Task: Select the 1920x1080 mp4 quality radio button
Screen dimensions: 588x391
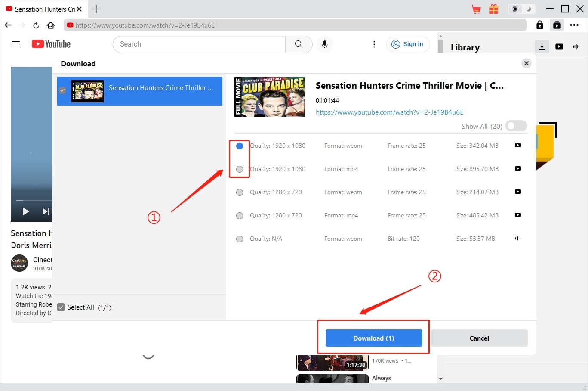Action: click(x=239, y=169)
